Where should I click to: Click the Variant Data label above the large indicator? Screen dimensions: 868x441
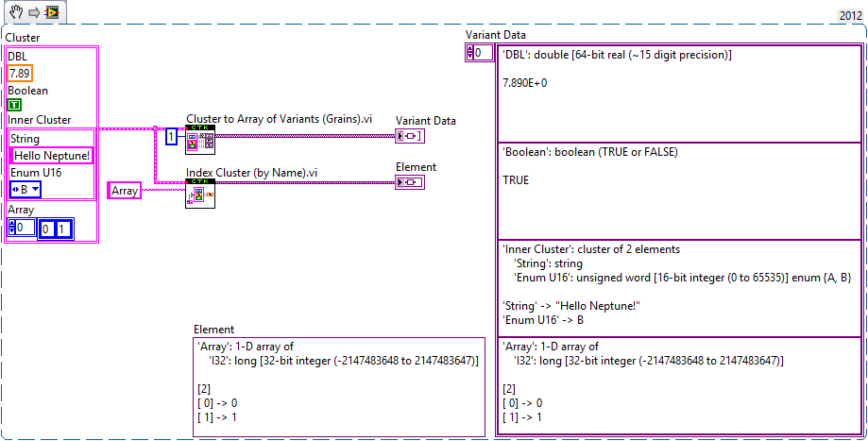(496, 35)
